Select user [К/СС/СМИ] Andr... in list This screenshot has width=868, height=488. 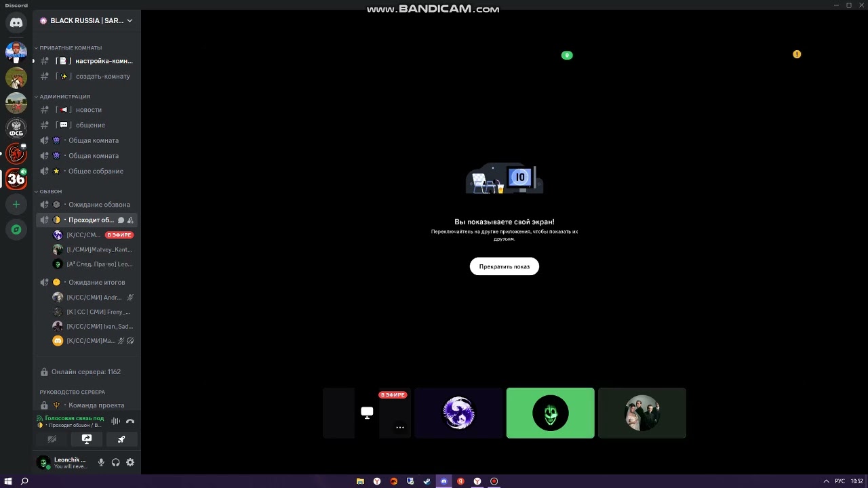[94, 298]
